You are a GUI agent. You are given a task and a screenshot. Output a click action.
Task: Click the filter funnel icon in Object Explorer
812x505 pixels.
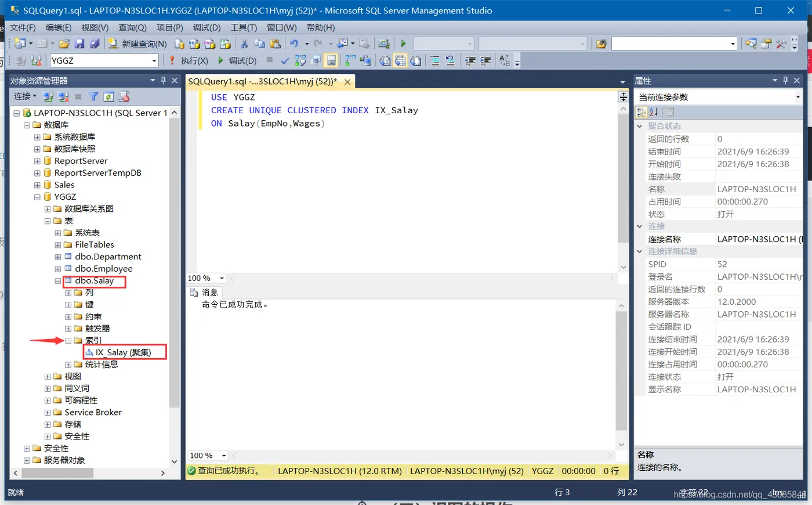(x=93, y=96)
